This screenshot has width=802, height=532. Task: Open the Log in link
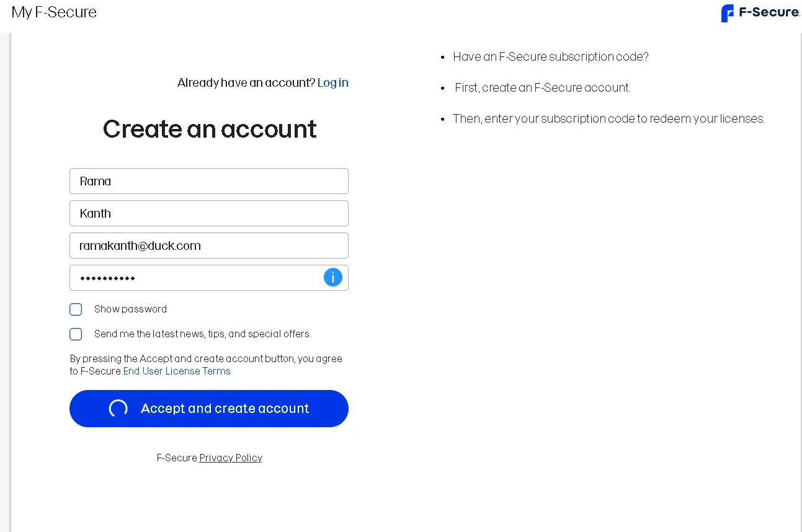(x=332, y=82)
